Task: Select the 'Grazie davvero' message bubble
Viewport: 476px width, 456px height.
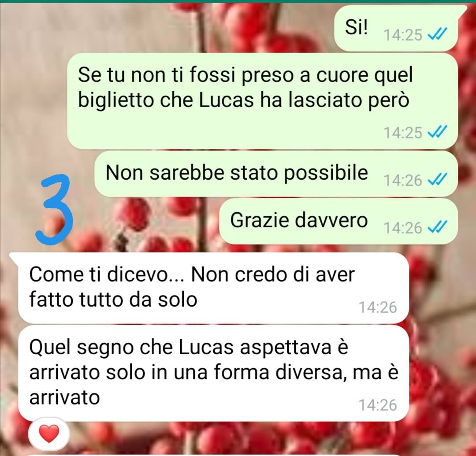Action: (x=338, y=221)
